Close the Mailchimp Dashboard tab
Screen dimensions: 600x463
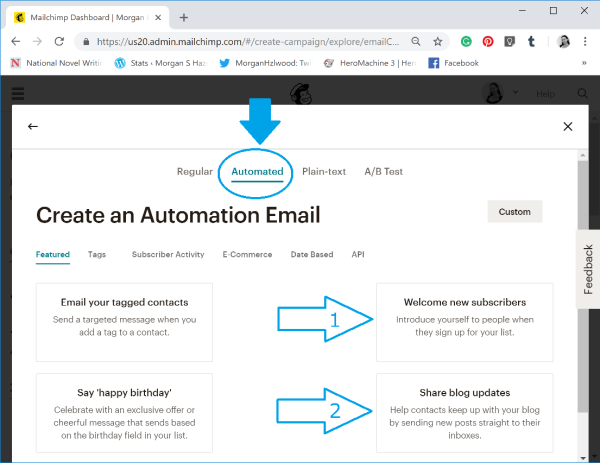click(x=158, y=18)
